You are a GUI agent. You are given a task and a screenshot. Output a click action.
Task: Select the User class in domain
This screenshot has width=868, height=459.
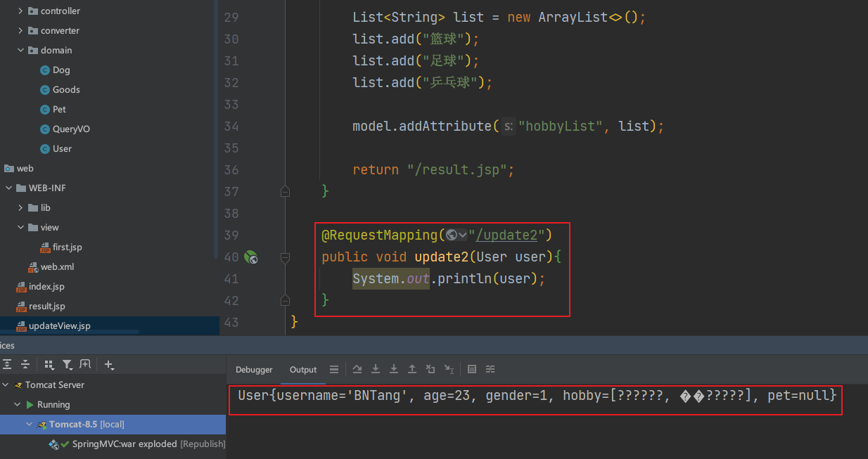tap(62, 149)
